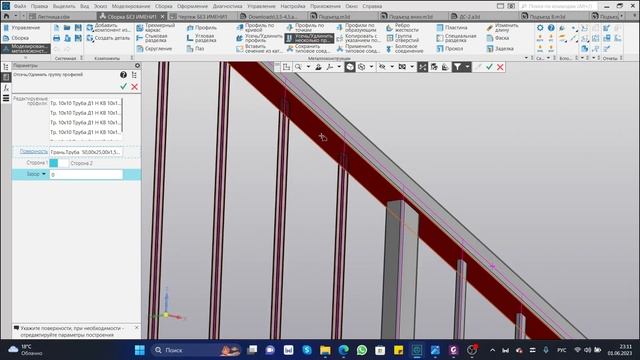Open File Explorer from taskbar
This screenshot has height=360, width=640.
pyautogui.click(x=325, y=350)
